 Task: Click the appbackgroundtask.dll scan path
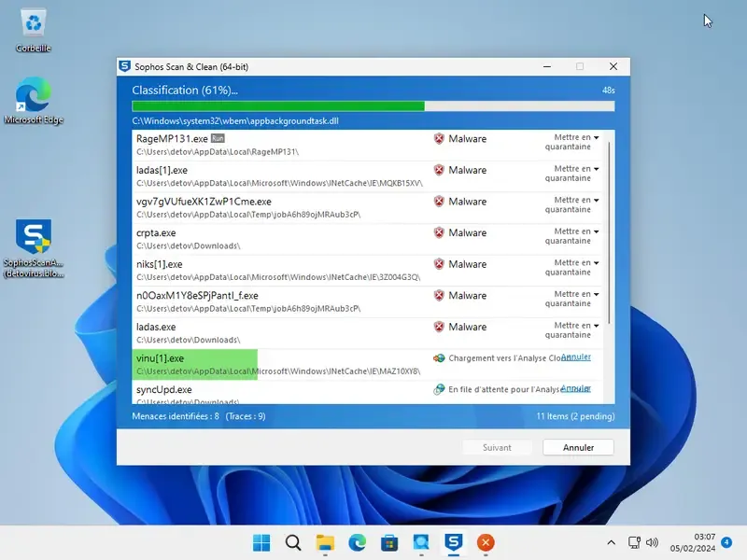coord(235,121)
